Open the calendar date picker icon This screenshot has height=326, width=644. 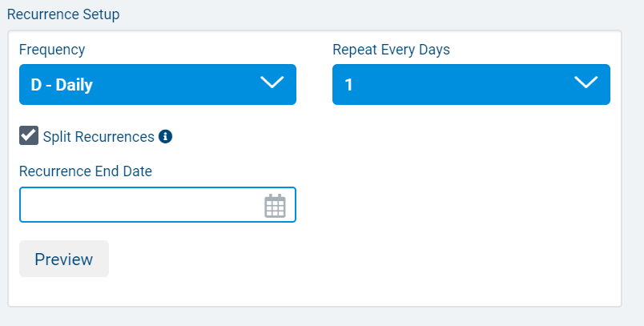275,206
